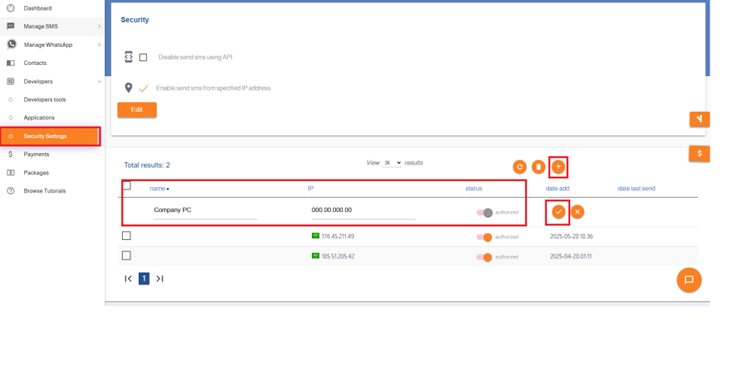Tick the select-all checkbox in table header
The image size is (739, 366).
coord(126,185)
